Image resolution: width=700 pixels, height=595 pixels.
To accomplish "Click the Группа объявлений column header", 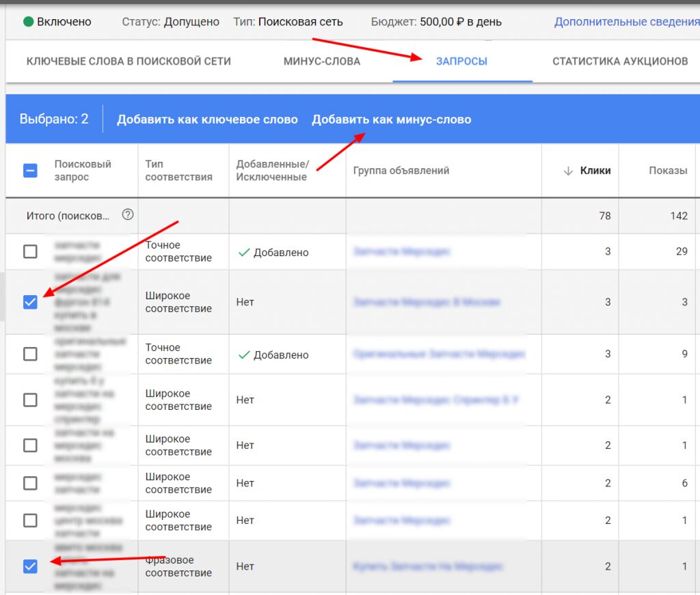I will [x=401, y=171].
